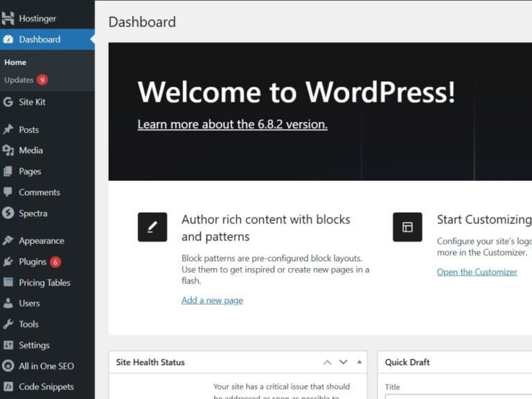
Task: Open the All in One SEO label
Action: coord(46,366)
